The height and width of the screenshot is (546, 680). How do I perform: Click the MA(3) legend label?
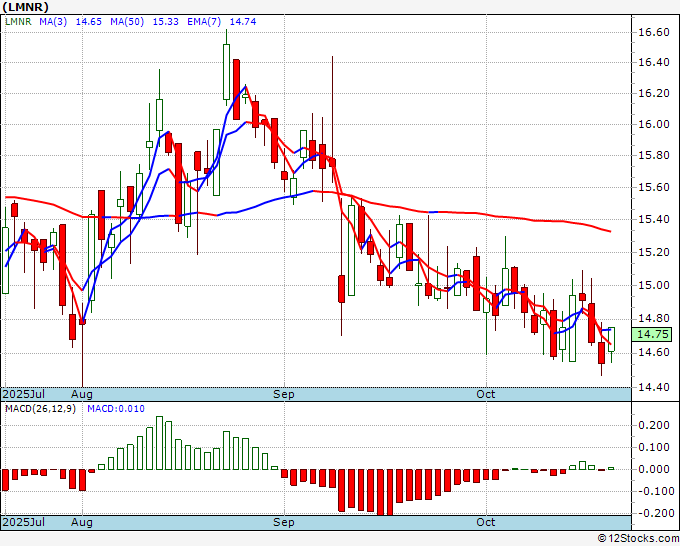coord(53,22)
